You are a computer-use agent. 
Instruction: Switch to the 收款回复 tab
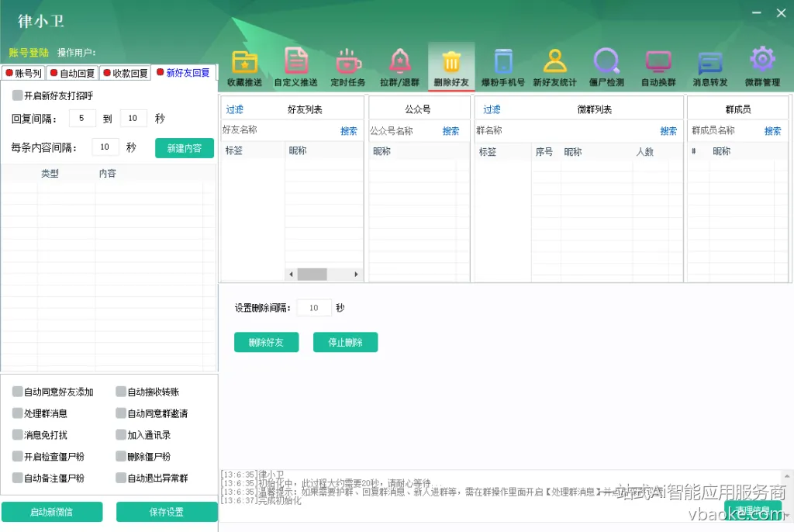[x=126, y=73]
